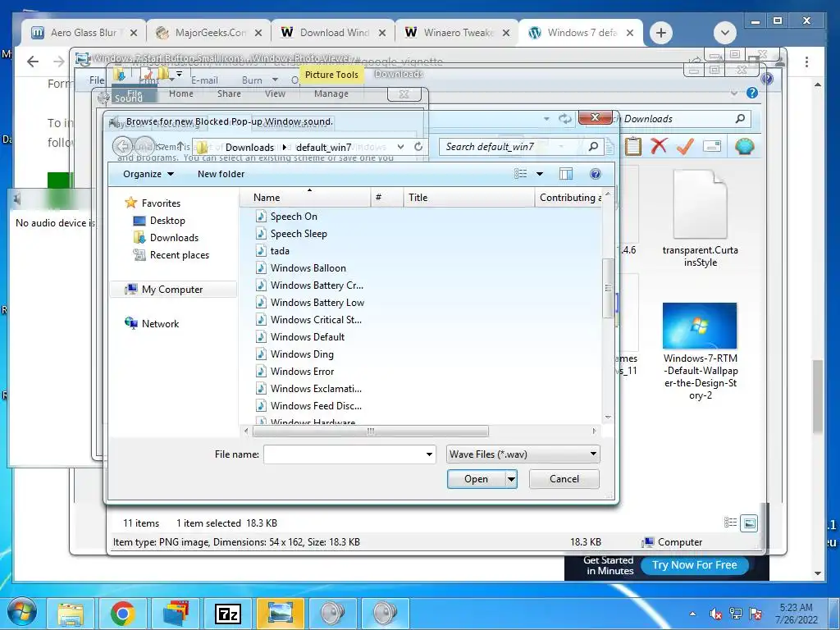This screenshot has width=840, height=630.
Task: Switch Explorer to large thumbnails view
Action: click(x=749, y=523)
